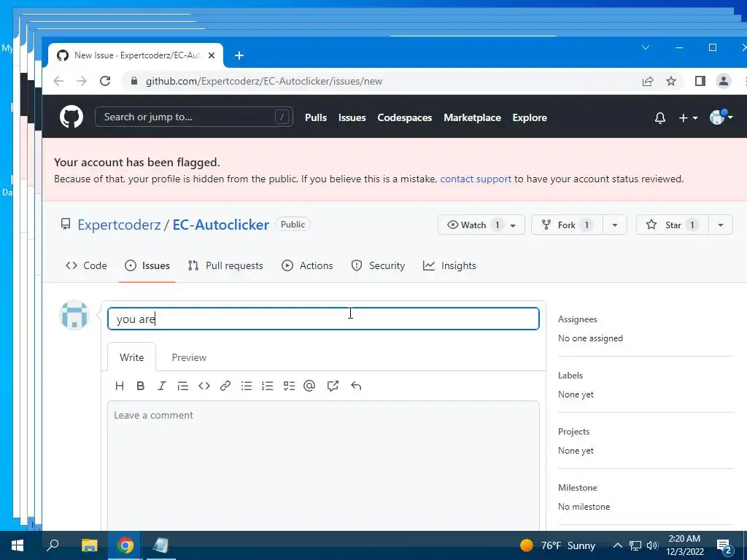This screenshot has height=560, width=747.
Task: Insert heading with the H icon
Action: 120,386
